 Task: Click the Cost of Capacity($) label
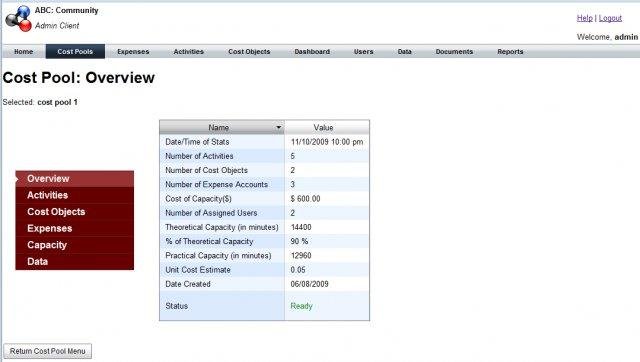pyautogui.click(x=198, y=199)
